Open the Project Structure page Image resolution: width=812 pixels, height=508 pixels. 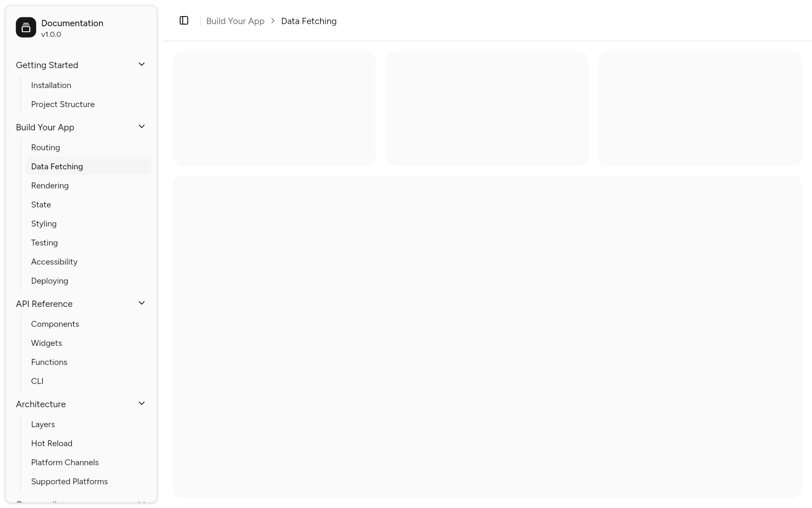[88, 104]
